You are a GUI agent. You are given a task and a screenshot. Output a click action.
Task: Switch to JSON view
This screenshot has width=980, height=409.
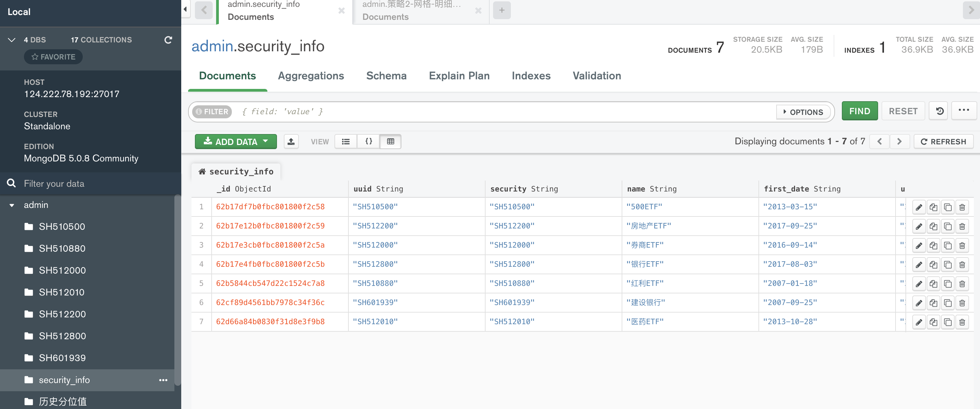click(x=368, y=142)
